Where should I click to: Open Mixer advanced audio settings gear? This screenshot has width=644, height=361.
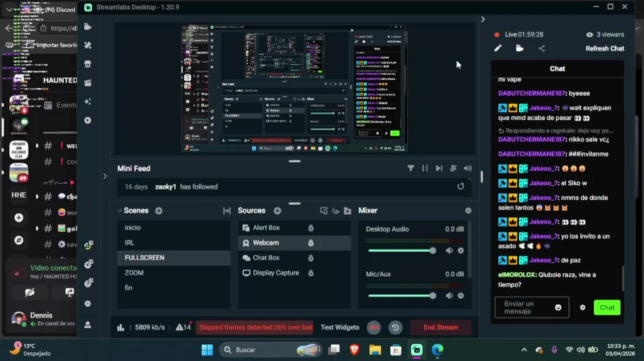point(468,211)
